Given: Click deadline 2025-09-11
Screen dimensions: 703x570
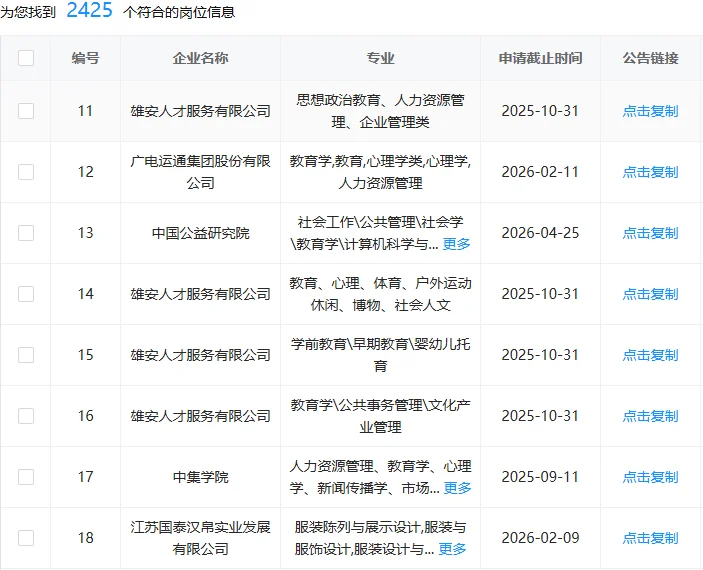Looking at the screenshot, I should 540,477.
